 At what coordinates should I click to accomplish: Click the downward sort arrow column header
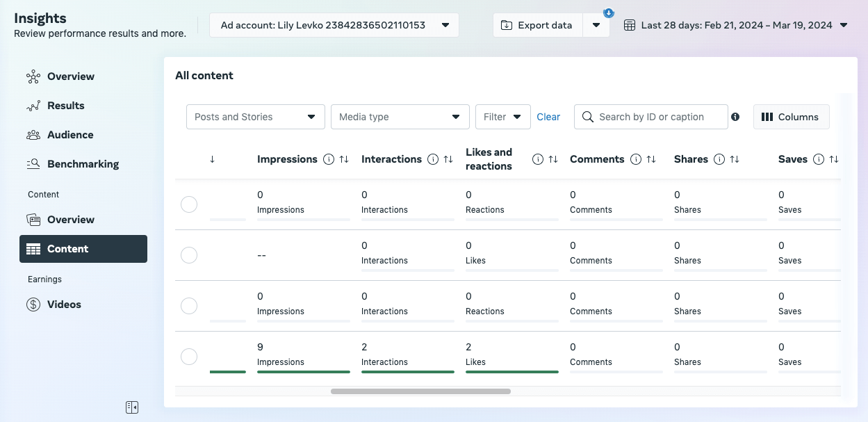click(x=212, y=159)
